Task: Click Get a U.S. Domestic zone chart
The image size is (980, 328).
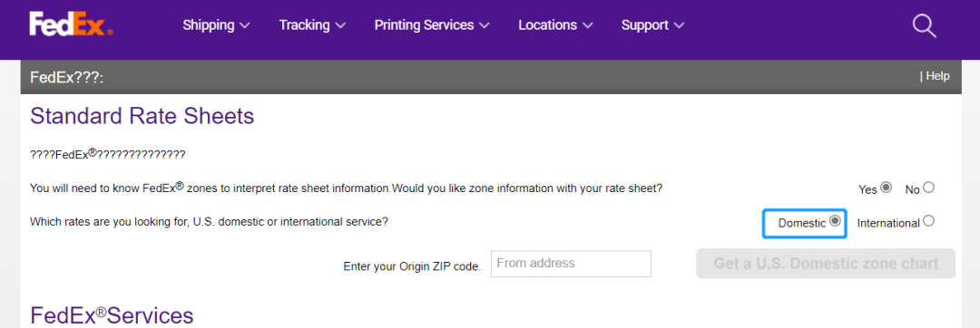Action: [826, 263]
